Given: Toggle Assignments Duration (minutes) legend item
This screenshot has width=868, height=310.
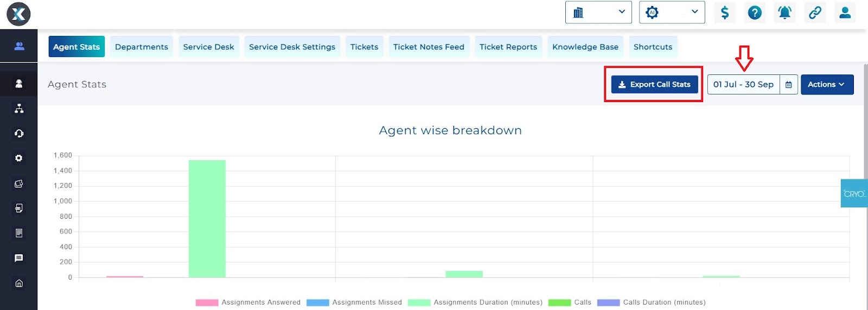Looking at the screenshot, I should (x=475, y=302).
